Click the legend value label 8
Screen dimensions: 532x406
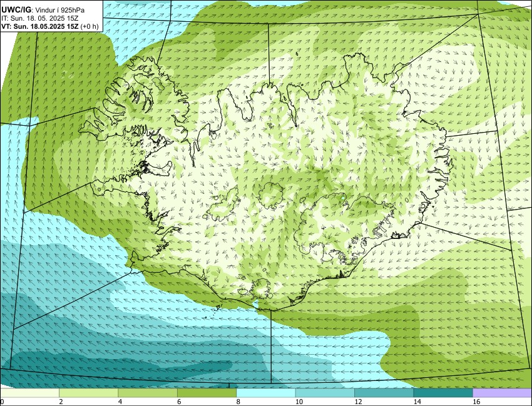238,402
